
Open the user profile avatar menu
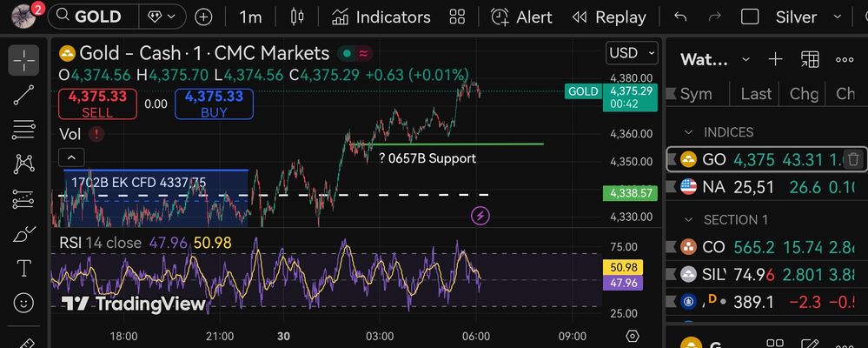click(23, 17)
